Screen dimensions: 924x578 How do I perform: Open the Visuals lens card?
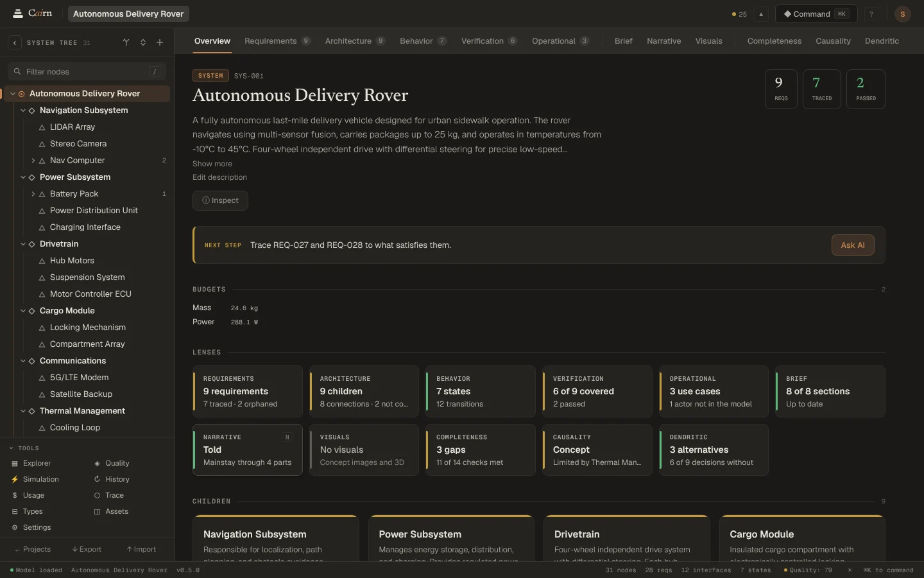click(x=364, y=450)
